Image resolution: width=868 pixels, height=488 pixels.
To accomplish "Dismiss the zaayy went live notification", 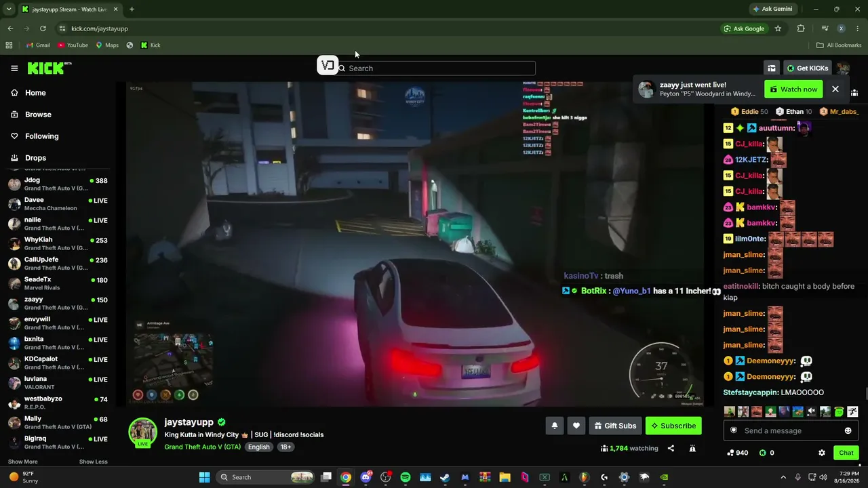I will (x=835, y=89).
